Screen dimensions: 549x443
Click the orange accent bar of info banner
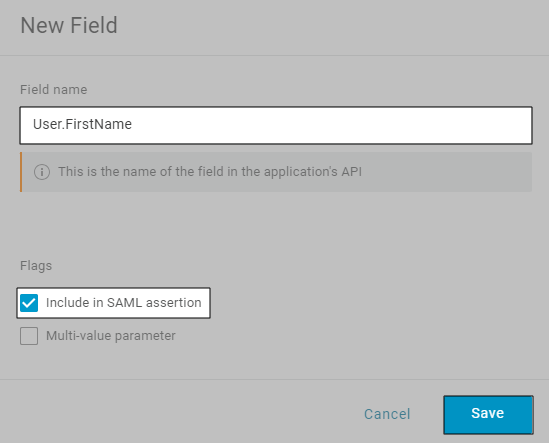(21, 172)
